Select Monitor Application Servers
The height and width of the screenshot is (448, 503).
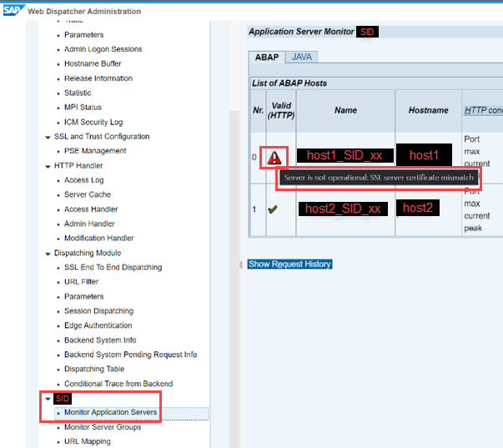pos(110,412)
